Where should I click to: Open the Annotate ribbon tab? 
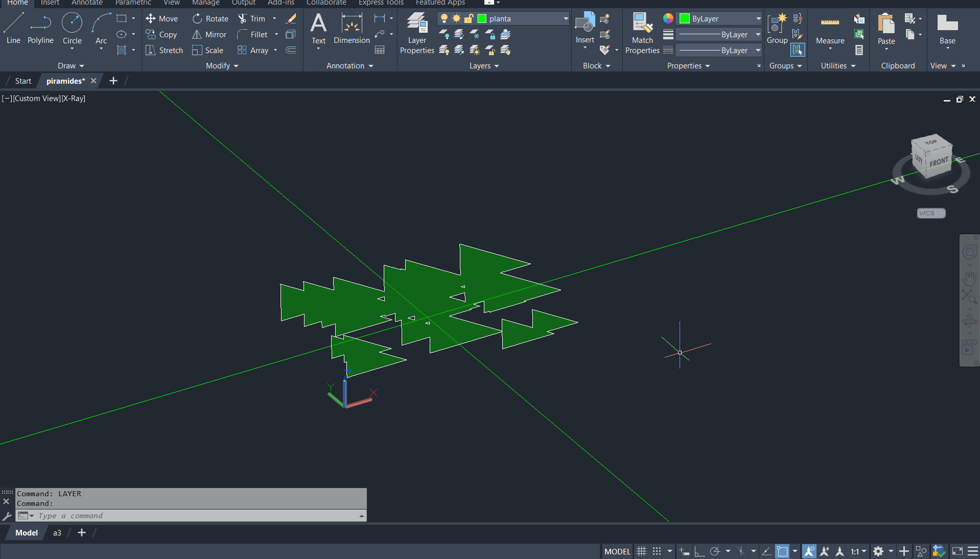click(x=87, y=3)
